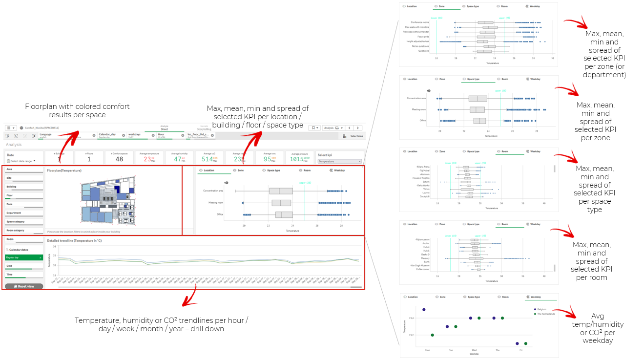This screenshot has height=362, width=644.
Task: Open the Select date range picker
Action: 21,161
